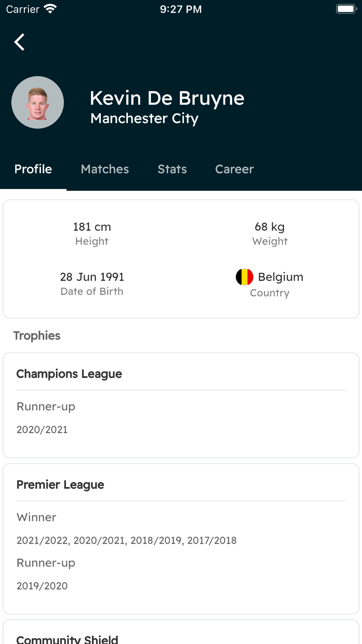Tap the Kevin De Bruyne name heading

(167, 98)
